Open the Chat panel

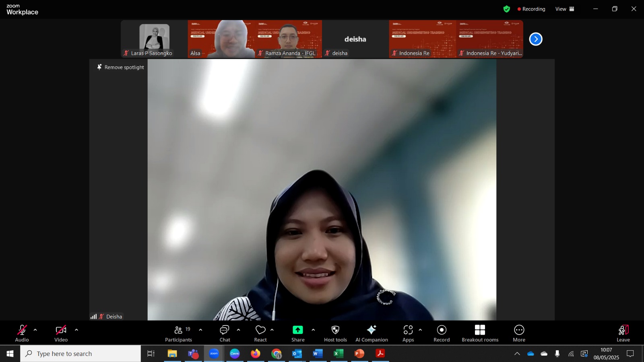tap(225, 333)
